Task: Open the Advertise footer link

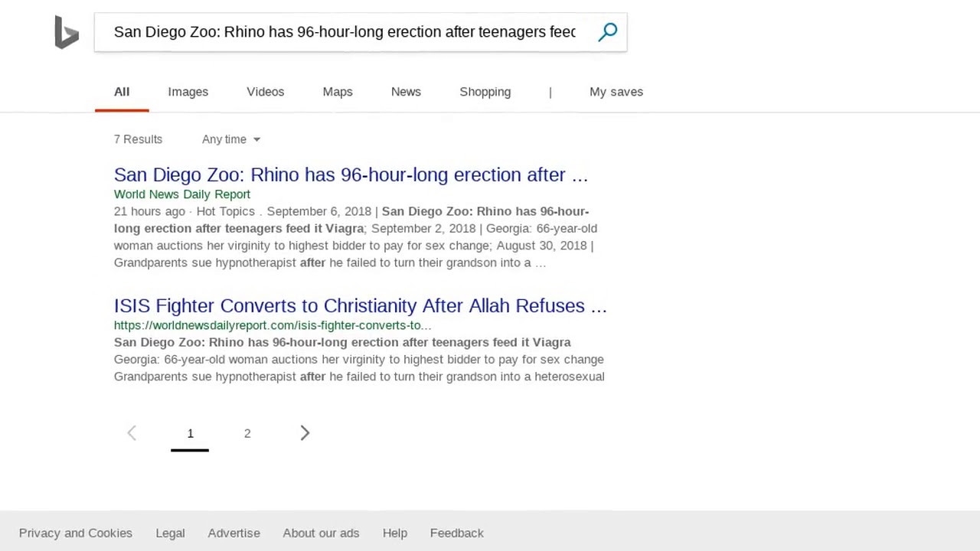Action: pyautogui.click(x=234, y=533)
